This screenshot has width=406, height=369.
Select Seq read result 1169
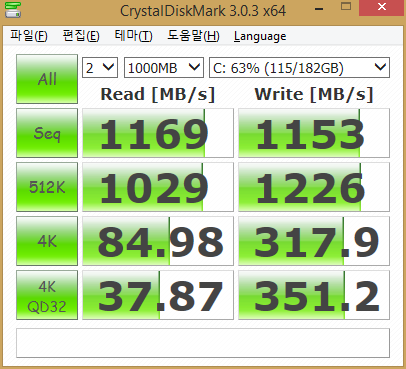(158, 133)
